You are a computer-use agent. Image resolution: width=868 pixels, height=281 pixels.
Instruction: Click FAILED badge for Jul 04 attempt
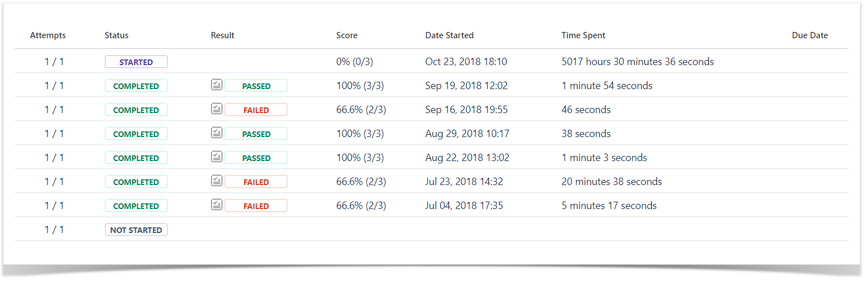(x=256, y=206)
